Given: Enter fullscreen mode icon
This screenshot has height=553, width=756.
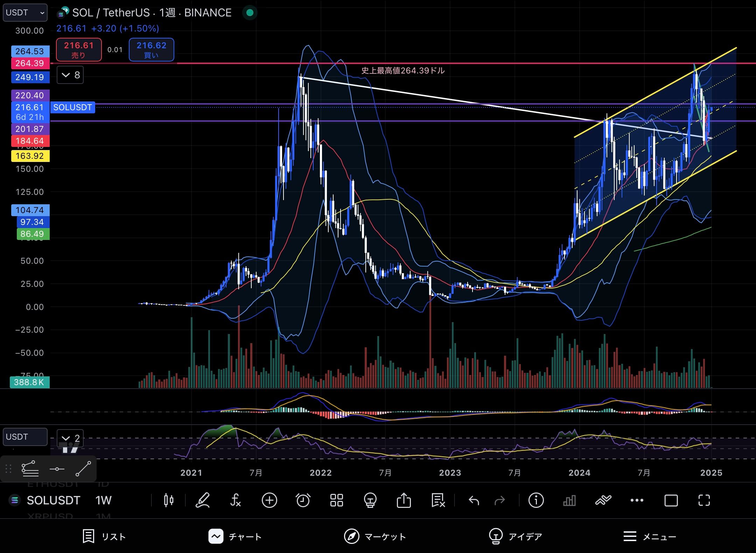Looking at the screenshot, I should (704, 500).
